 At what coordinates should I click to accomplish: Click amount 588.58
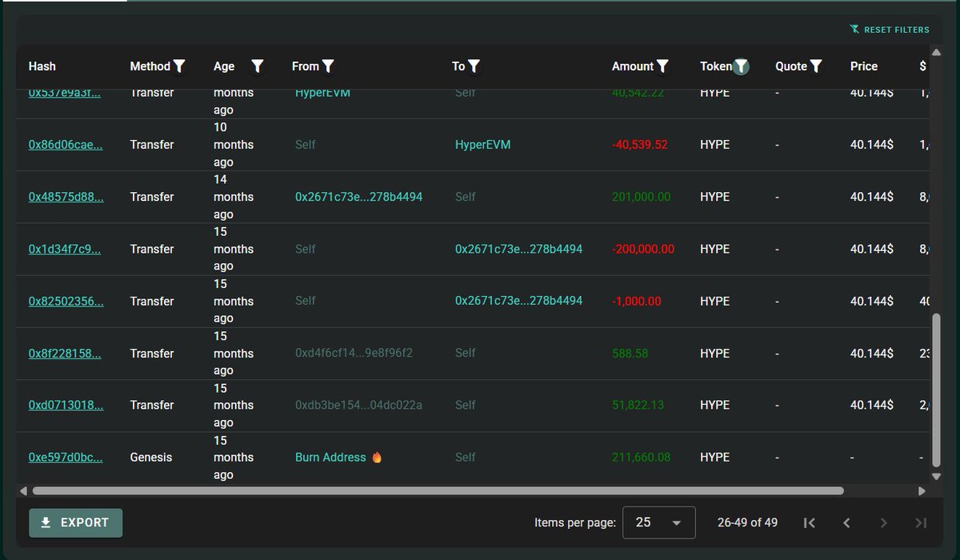tap(630, 353)
